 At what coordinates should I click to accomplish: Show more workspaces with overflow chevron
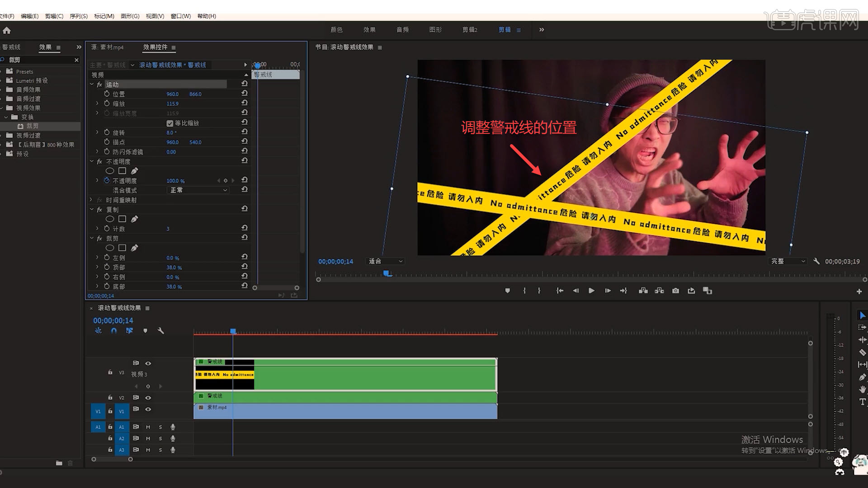pos(542,30)
